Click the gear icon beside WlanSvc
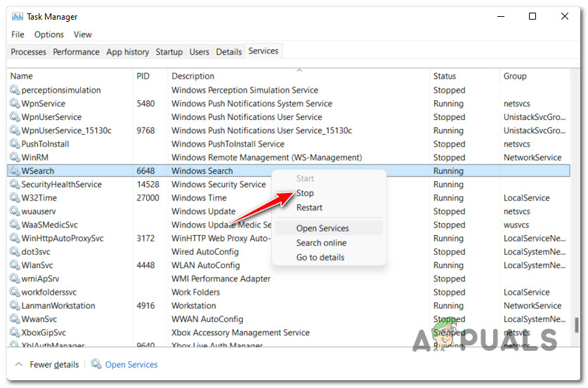588x388 pixels. (x=15, y=265)
